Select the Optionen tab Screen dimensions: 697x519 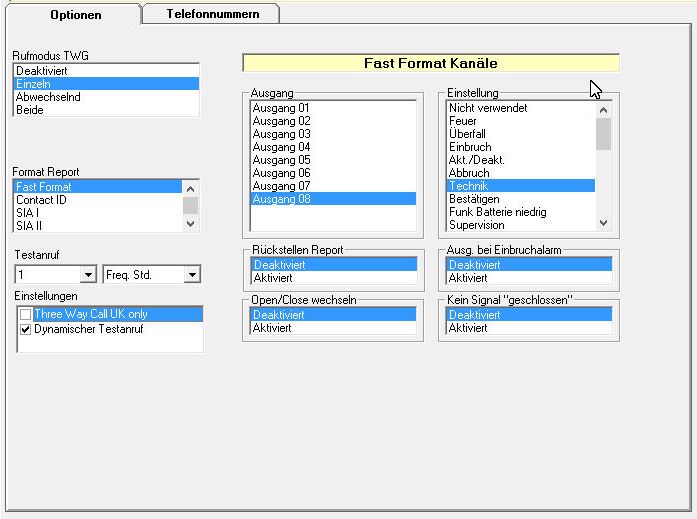click(76, 14)
